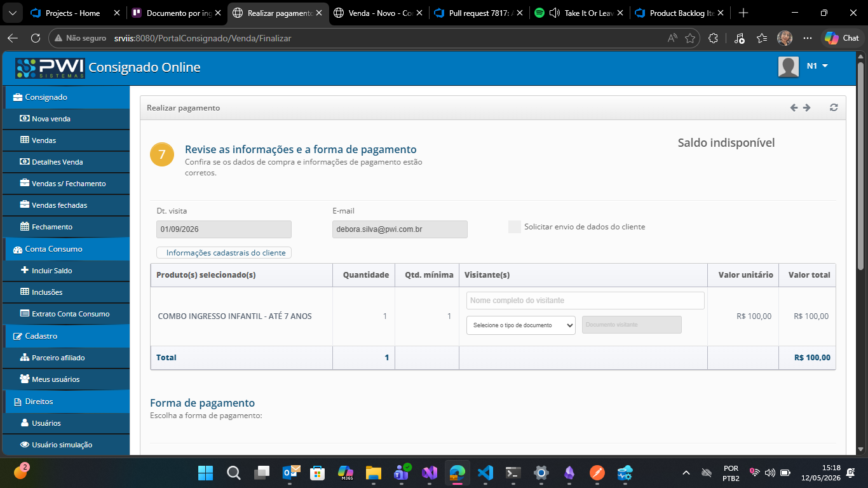Click the total R$ 100,00 in Total row
Screen dimensions: 868x488
pyautogui.click(x=812, y=358)
